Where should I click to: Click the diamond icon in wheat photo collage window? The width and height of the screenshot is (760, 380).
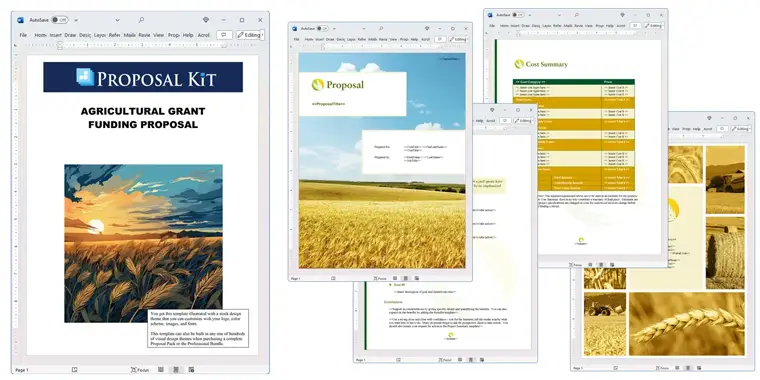[x=709, y=118]
